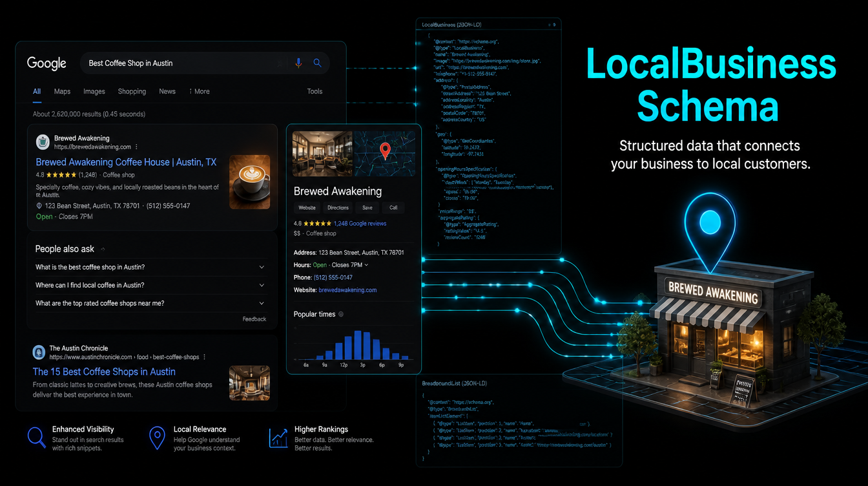The height and width of the screenshot is (486, 868).
Task: Click the 6a label on Popular times chart
Action: point(306,365)
